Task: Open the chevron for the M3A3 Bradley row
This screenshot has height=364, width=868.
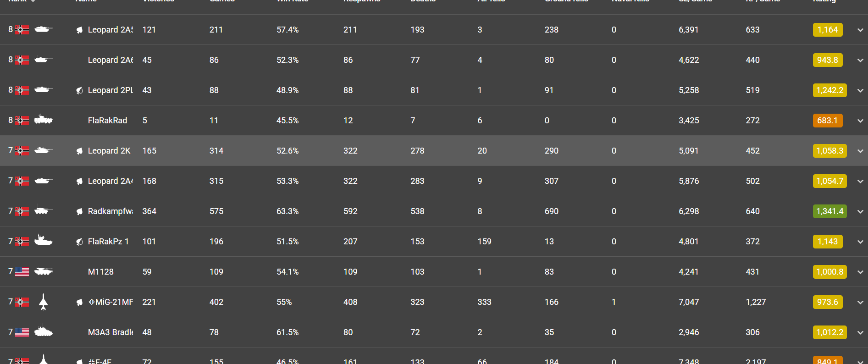Action: [x=860, y=332]
